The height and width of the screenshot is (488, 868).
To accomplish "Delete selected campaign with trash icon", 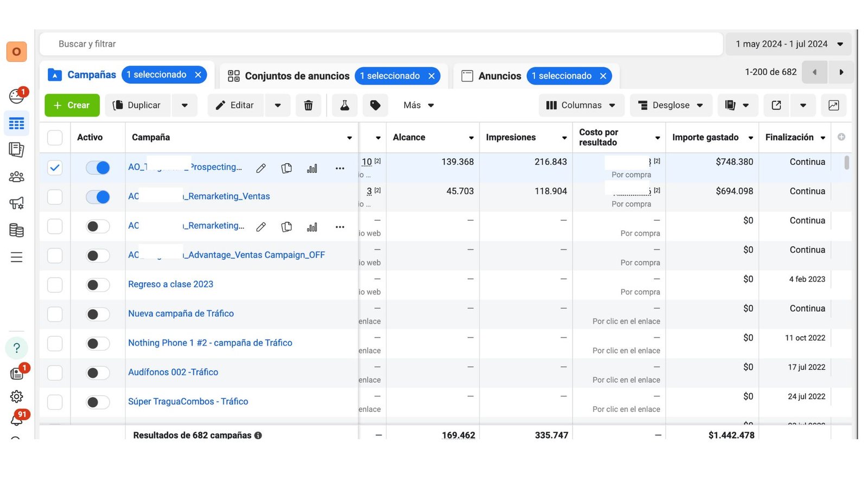I will tap(308, 105).
